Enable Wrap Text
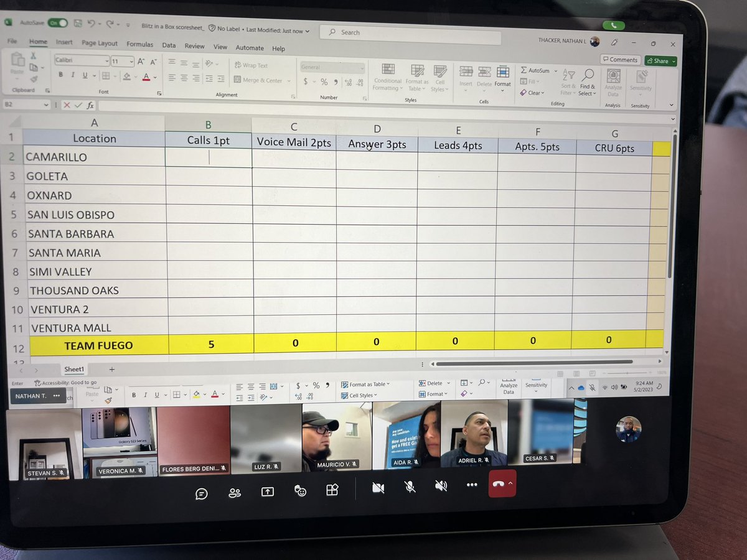 coord(251,65)
